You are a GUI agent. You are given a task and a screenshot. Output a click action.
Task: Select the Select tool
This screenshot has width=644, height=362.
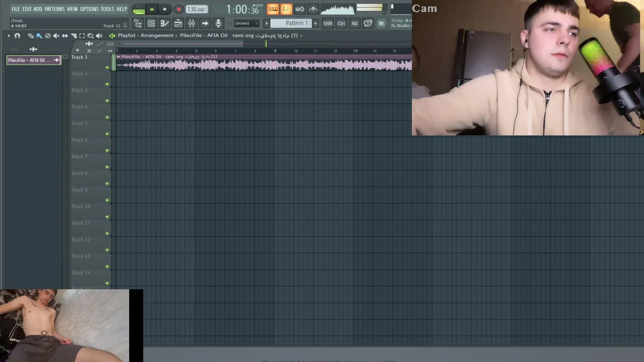point(82,36)
